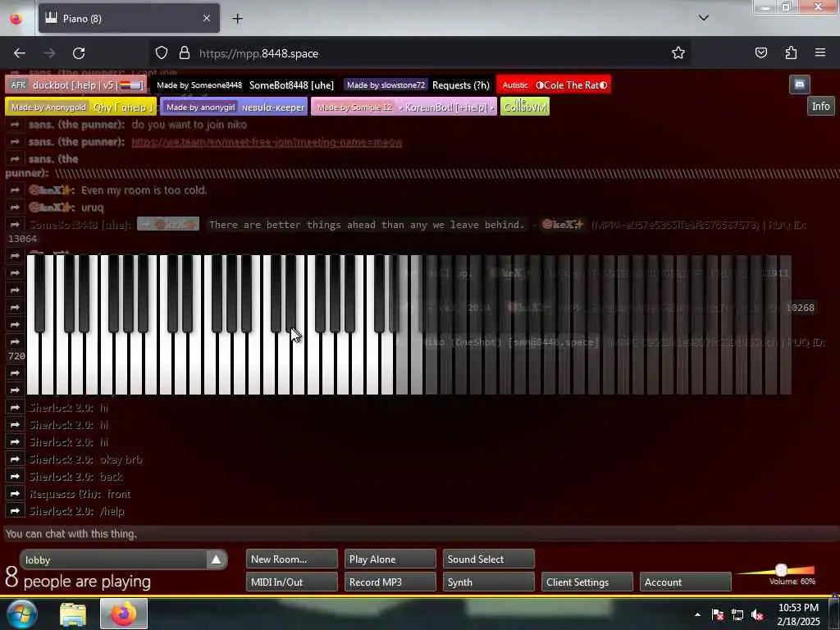Open File Explorer from taskbar

coord(73,614)
